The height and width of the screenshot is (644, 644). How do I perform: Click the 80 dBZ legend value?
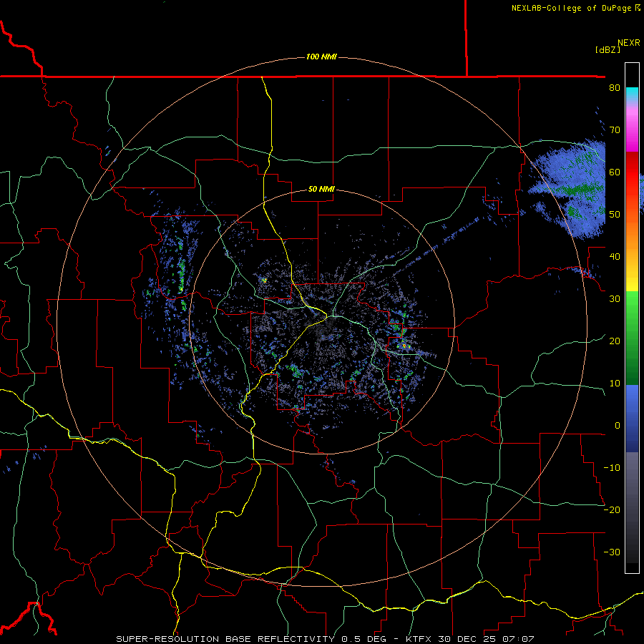(x=615, y=88)
